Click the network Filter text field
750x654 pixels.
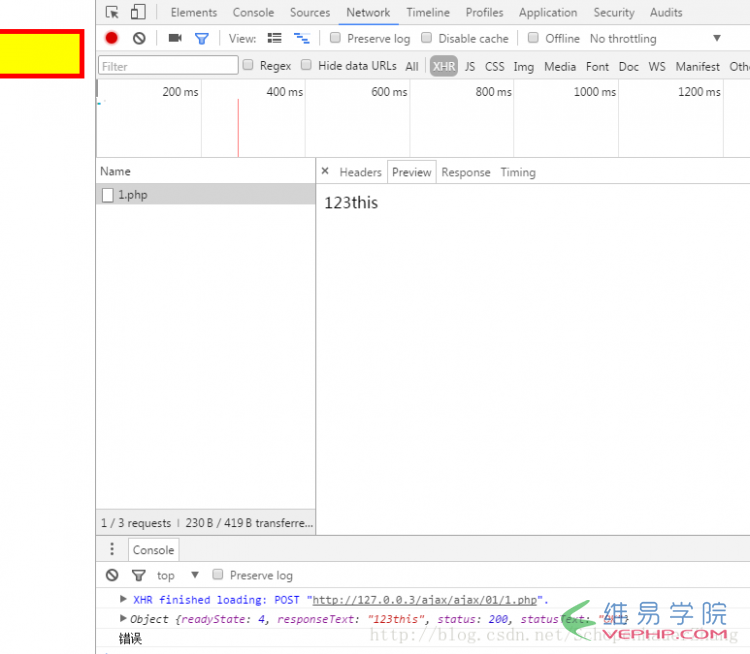click(168, 66)
